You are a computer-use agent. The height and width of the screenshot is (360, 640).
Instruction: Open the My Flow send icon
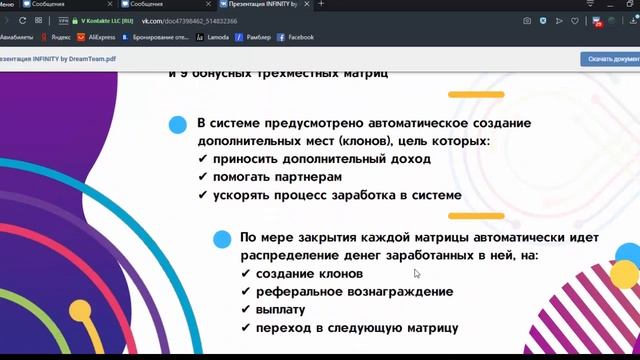click(x=559, y=21)
